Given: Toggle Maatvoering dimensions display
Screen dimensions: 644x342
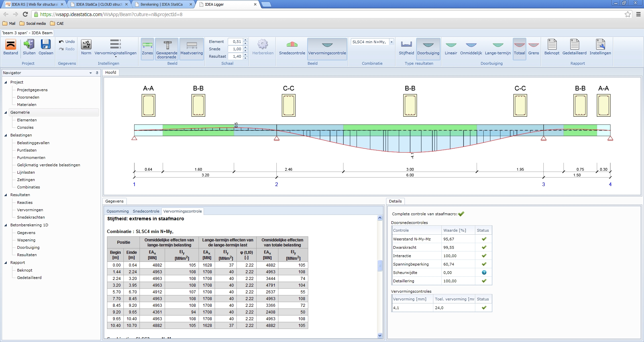Looking at the screenshot, I should 192,47.
